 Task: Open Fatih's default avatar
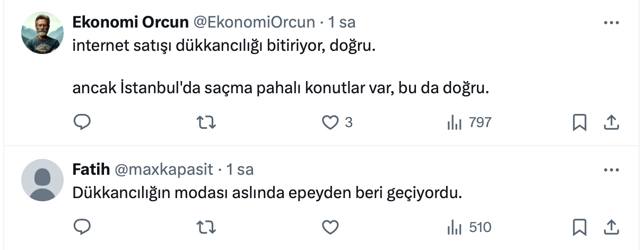[42, 180]
